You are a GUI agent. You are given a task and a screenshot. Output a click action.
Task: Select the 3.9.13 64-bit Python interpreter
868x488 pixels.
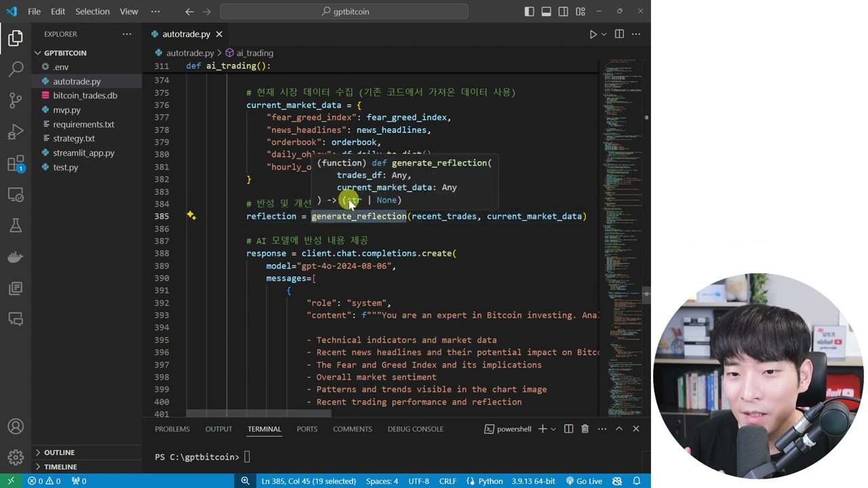pos(533,481)
